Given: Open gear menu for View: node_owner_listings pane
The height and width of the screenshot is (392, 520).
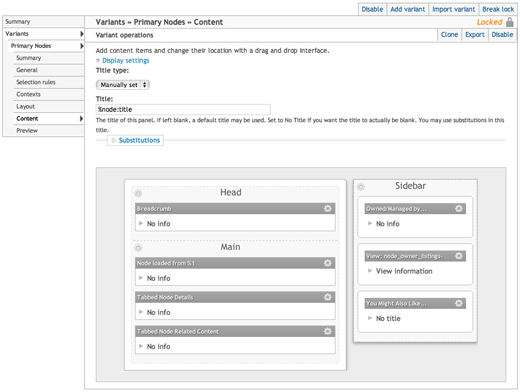Looking at the screenshot, I should [x=459, y=256].
